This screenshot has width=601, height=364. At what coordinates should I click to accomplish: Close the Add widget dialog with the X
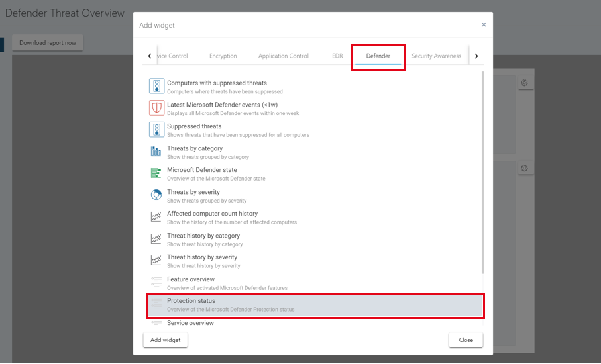click(x=484, y=25)
